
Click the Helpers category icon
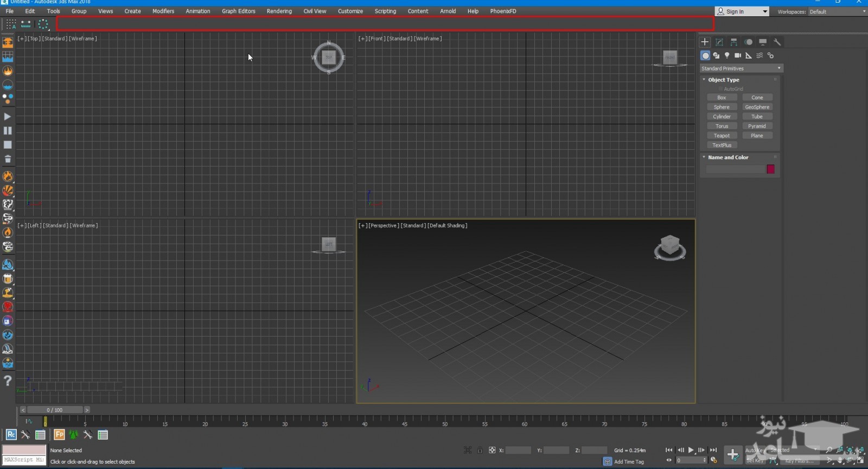click(749, 55)
